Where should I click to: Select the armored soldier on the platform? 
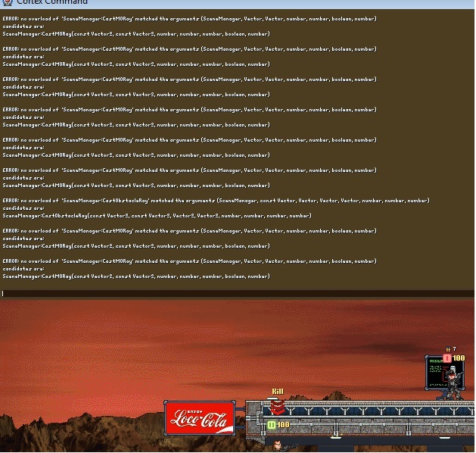click(452, 383)
